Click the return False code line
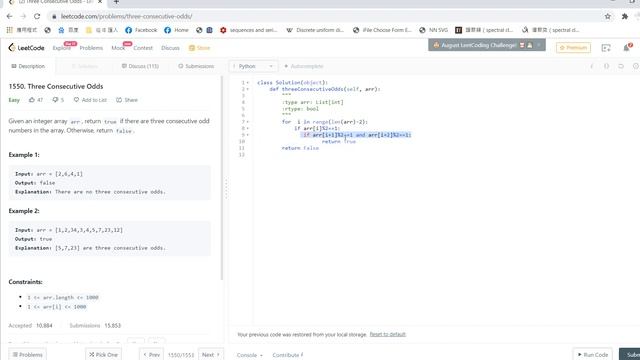 pos(300,148)
